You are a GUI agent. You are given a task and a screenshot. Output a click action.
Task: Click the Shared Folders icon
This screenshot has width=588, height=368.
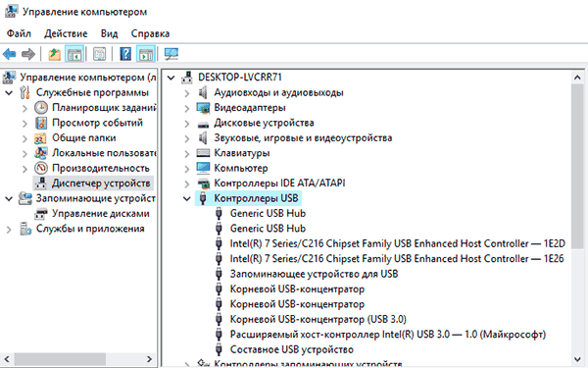40,138
